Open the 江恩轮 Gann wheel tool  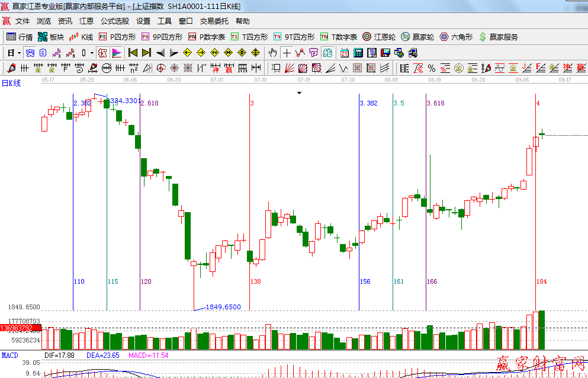coord(379,37)
